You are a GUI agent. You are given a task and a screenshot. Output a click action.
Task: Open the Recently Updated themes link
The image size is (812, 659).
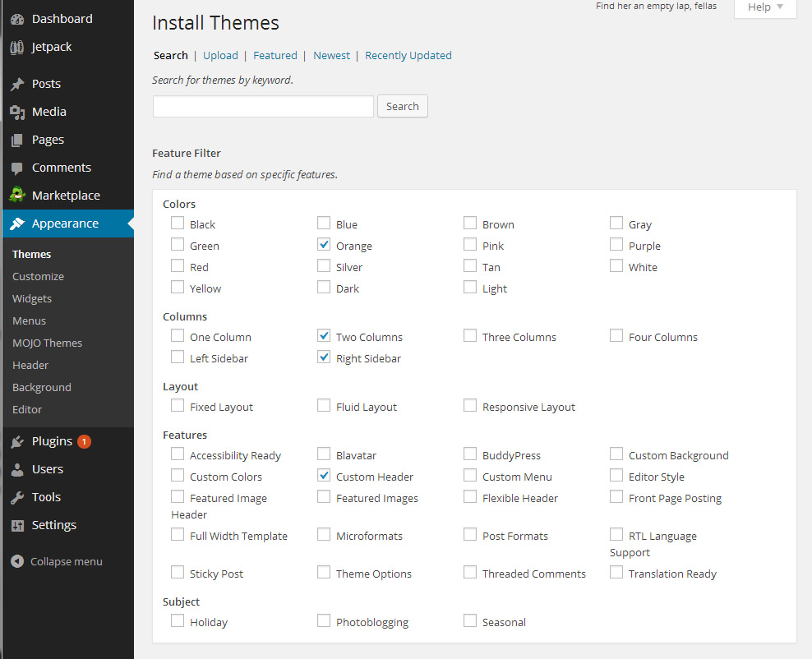[x=408, y=55]
